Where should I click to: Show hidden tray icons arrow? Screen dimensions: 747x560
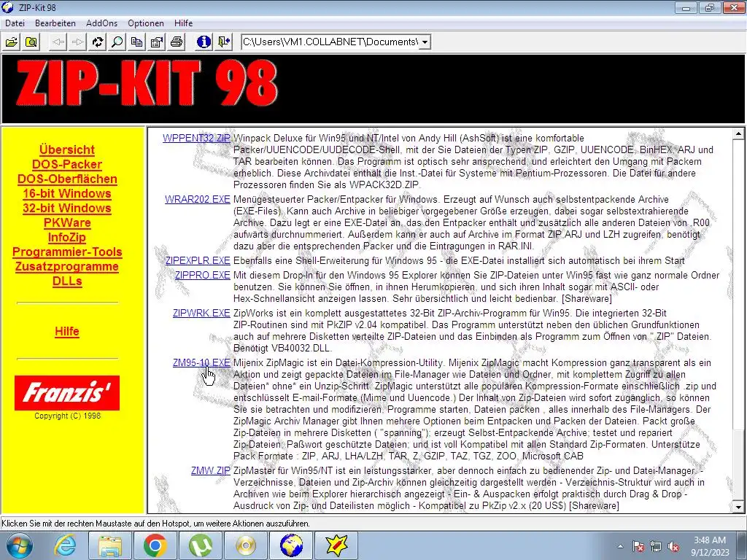[x=620, y=547]
